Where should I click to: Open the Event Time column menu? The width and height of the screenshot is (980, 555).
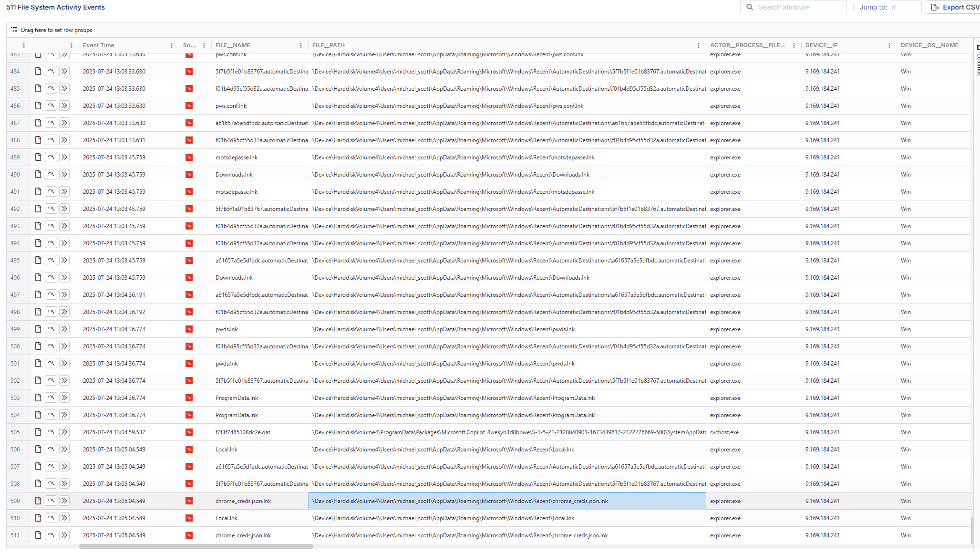tap(171, 45)
